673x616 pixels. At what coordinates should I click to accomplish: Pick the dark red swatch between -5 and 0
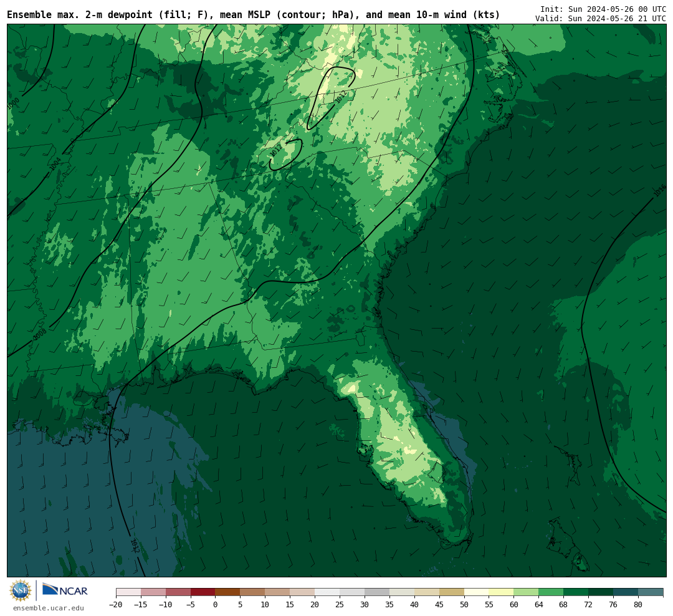pos(203,592)
